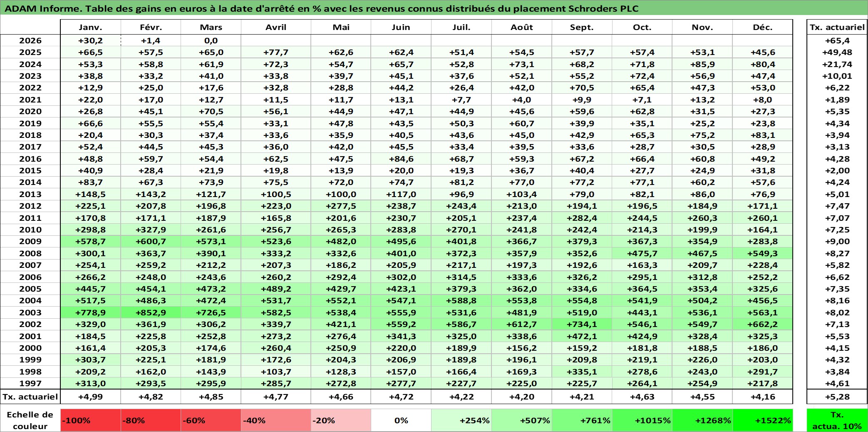Click the 'Tx. actua. 10%' green swatch
The width and height of the screenshot is (868, 432).
pyautogui.click(x=837, y=420)
